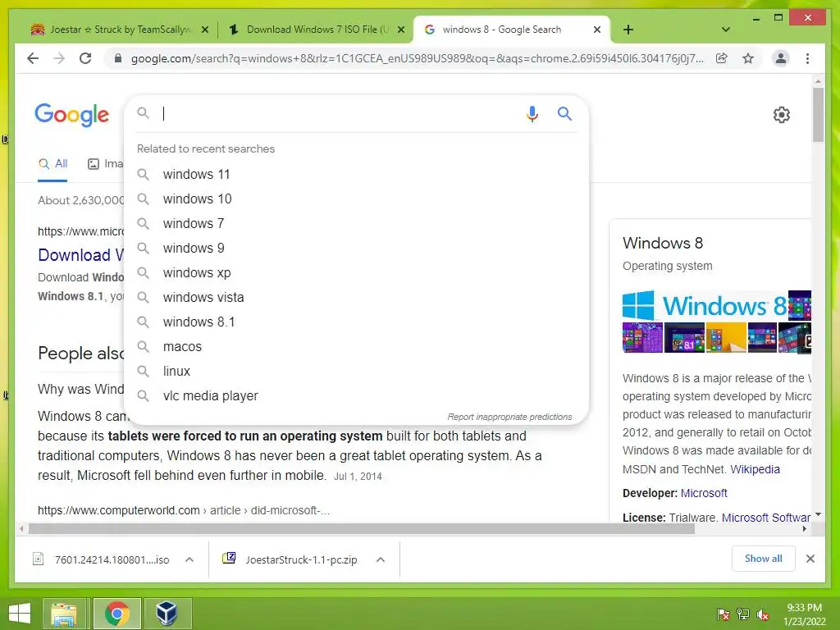Click the horizontal scrollbar thumb
The image size is (840, 630).
(362, 529)
